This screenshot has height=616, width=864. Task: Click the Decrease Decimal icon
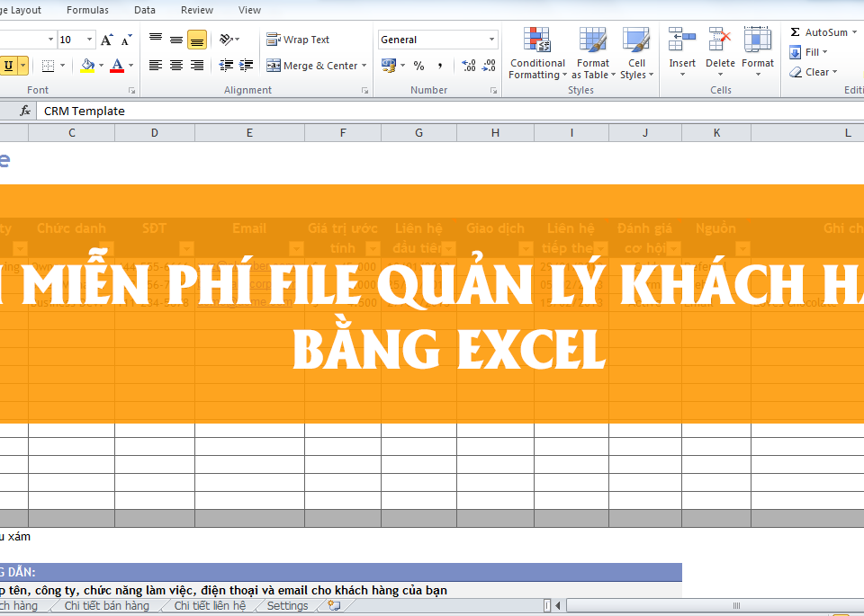pyautogui.click(x=489, y=66)
